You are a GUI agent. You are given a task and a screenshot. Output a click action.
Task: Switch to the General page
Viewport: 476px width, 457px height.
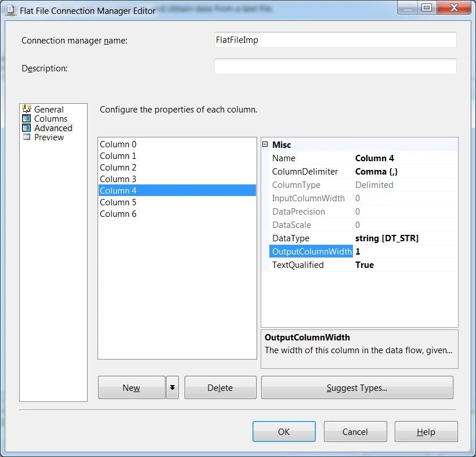(48, 109)
